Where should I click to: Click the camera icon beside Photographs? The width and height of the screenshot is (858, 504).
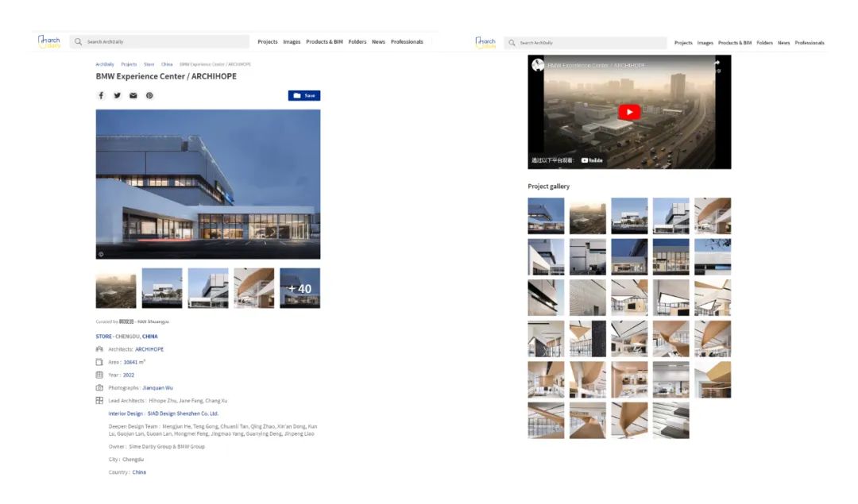[99, 387]
